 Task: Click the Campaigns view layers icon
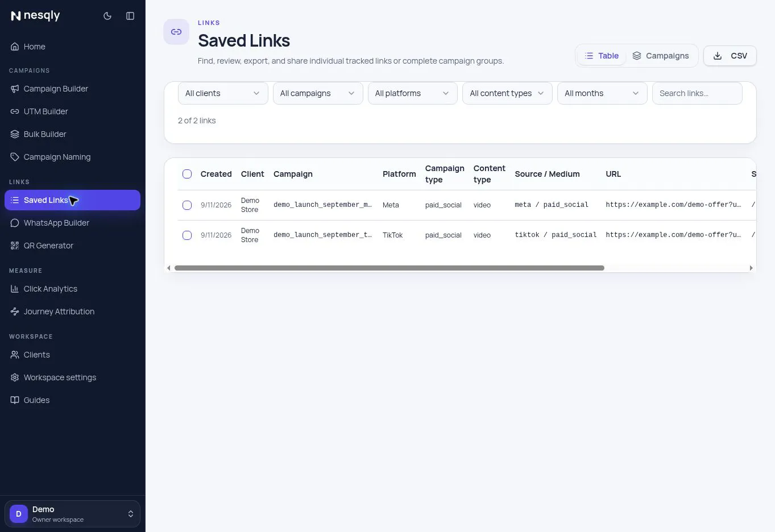[637, 56]
